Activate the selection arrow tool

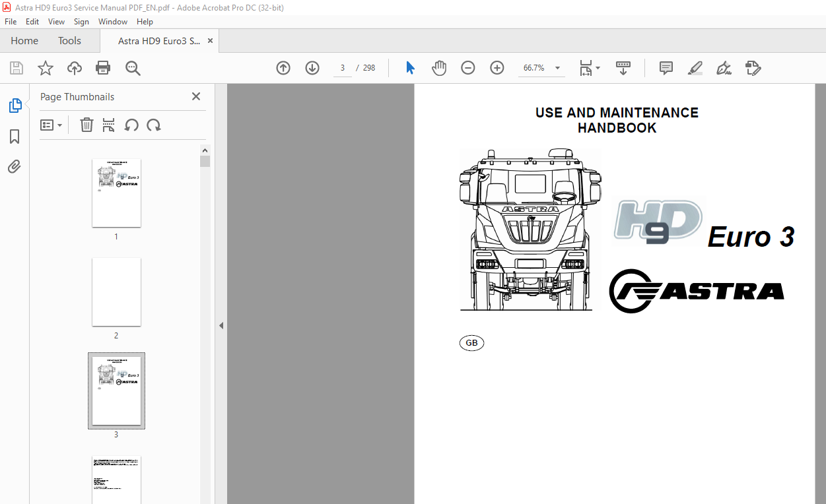pos(410,68)
